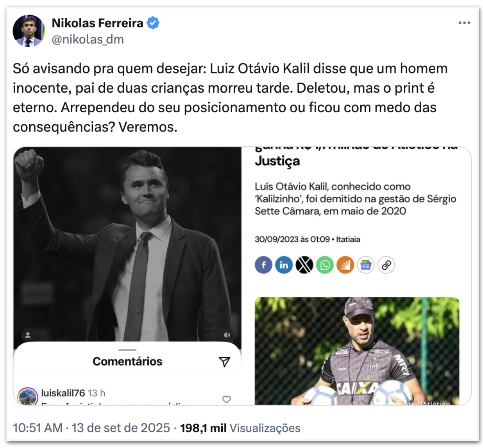The image size is (483, 448).
Task: Open the football coach photo
Action: [357, 350]
